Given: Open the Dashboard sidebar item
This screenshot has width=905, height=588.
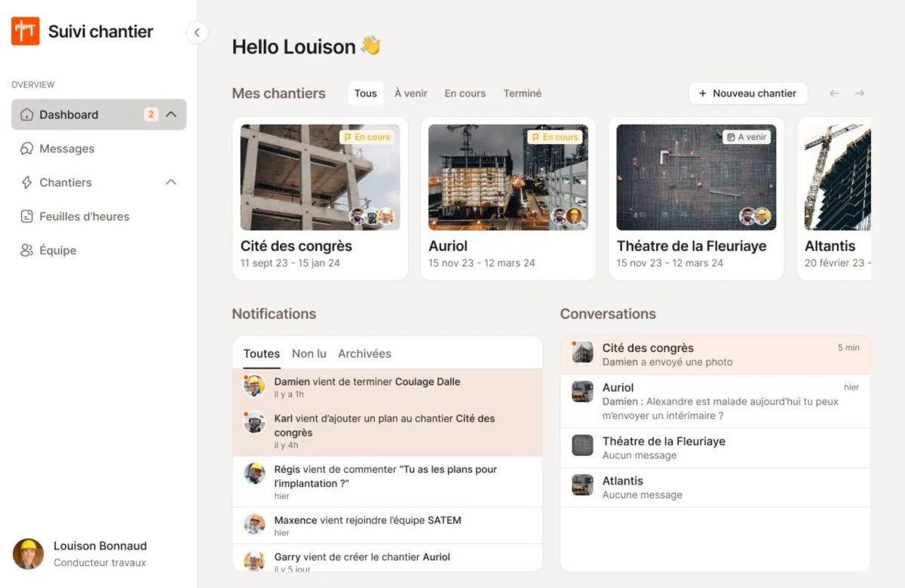Looking at the screenshot, I should click(99, 115).
